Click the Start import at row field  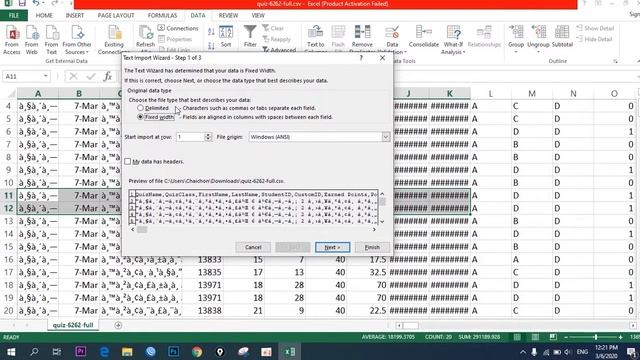(x=190, y=137)
